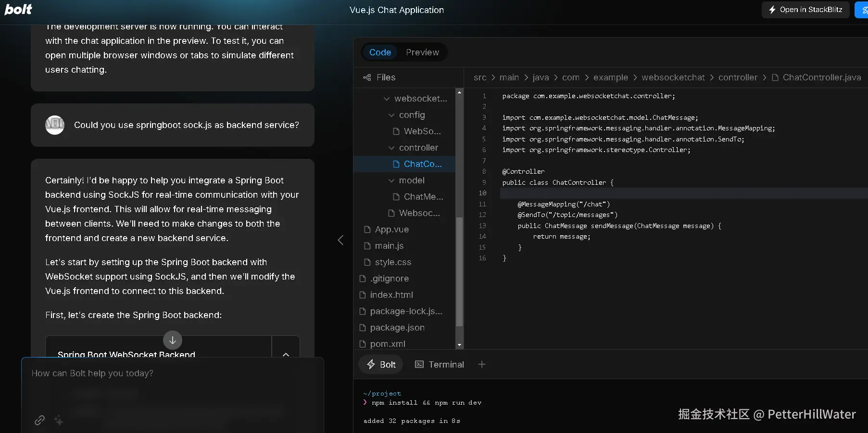
Task: Collapse the model folder
Action: [x=406, y=180]
